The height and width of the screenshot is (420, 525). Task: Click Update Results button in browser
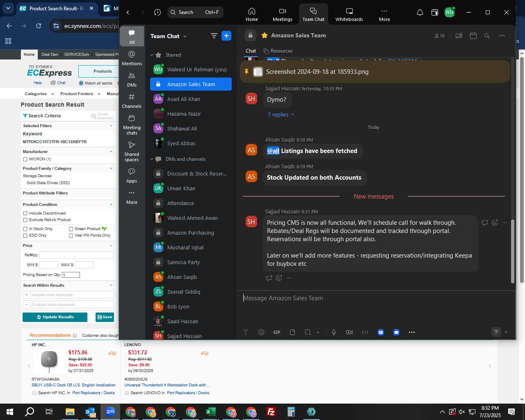(55, 317)
